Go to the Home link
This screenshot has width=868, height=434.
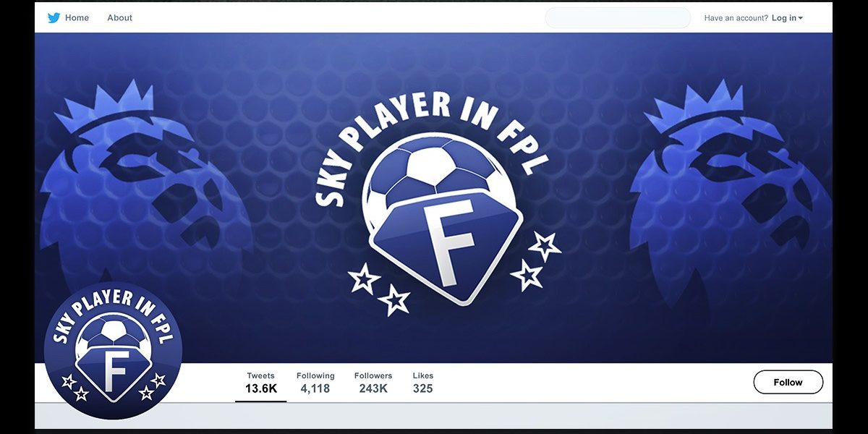click(77, 18)
